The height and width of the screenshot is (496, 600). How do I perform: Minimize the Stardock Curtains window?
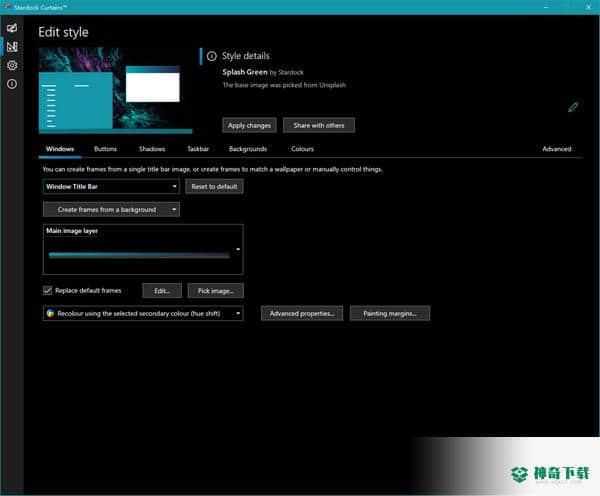click(x=546, y=7)
